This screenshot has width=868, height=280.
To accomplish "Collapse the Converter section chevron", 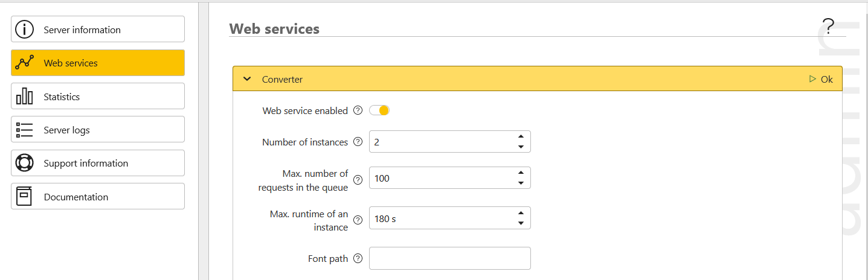I will point(246,79).
